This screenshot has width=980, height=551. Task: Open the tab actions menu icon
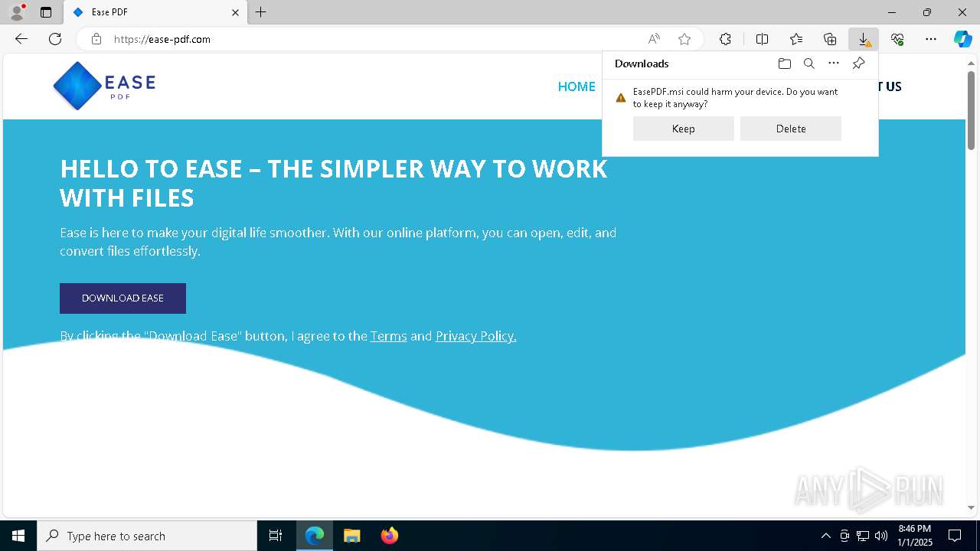[46, 12]
